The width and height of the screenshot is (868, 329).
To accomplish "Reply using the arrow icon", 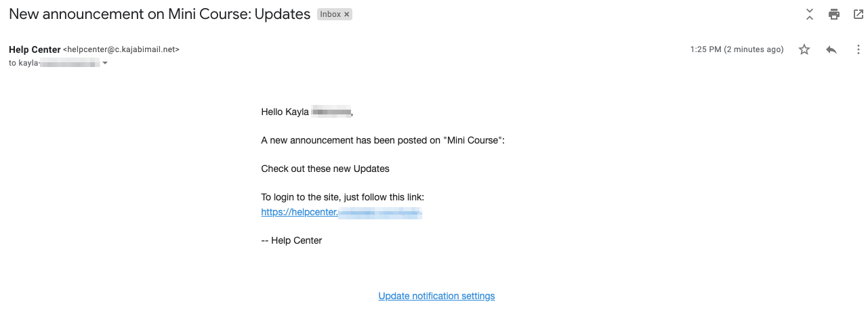I will click(x=831, y=49).
